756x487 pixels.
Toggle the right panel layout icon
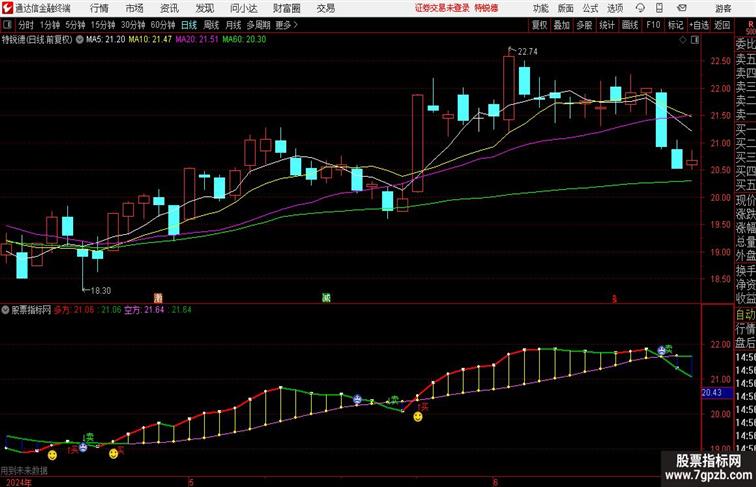[x=695, y=40]
